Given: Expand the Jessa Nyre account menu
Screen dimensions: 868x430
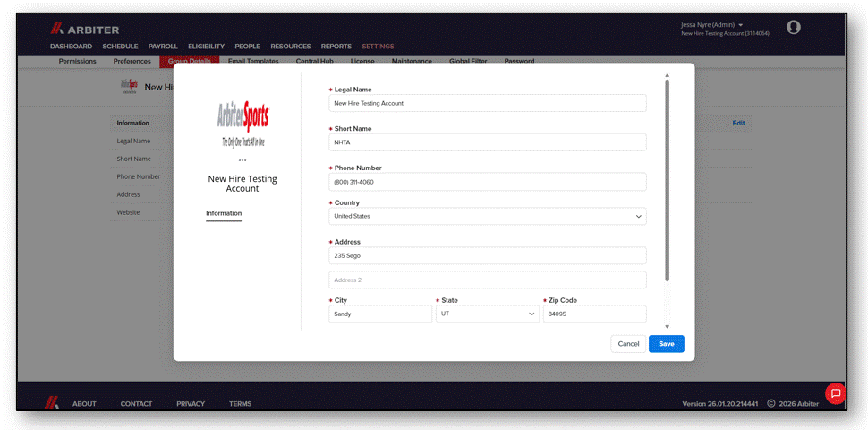Looking at the screenshot, I should click(712, 25).
